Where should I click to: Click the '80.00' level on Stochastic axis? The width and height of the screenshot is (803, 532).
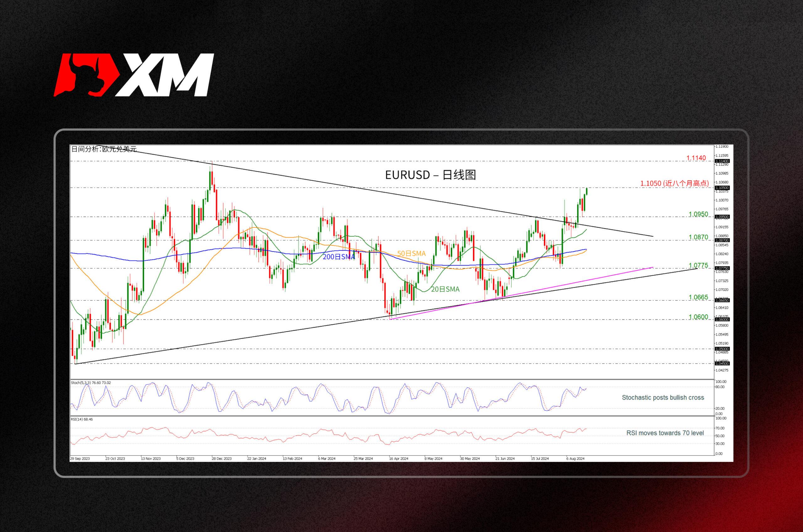(x=720, y=387)
